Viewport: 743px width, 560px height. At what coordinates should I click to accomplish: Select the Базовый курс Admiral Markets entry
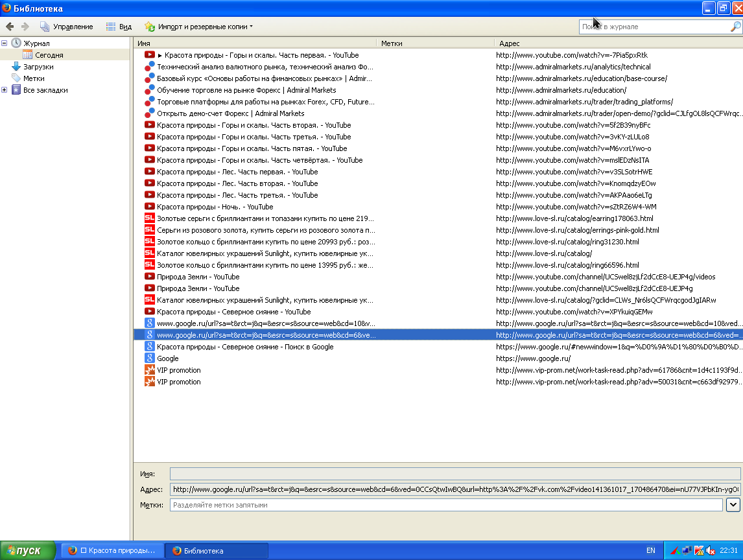pyautogui.click(x=264, y=78)
